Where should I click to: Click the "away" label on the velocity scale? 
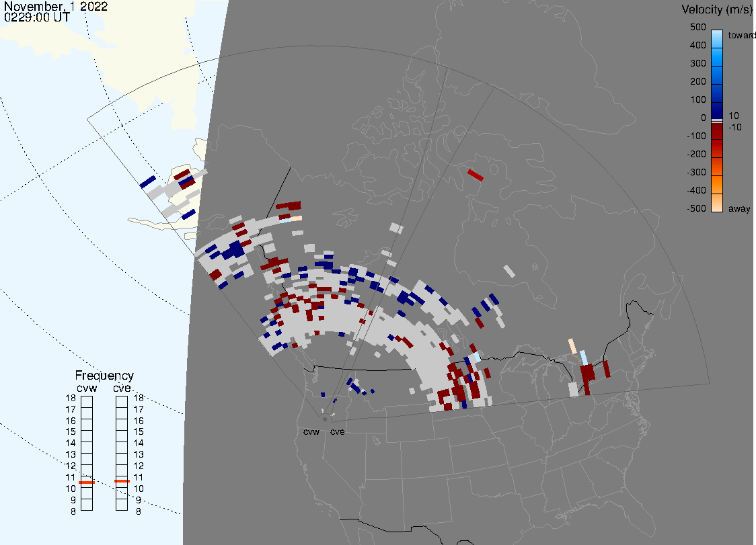pos(740,209)
